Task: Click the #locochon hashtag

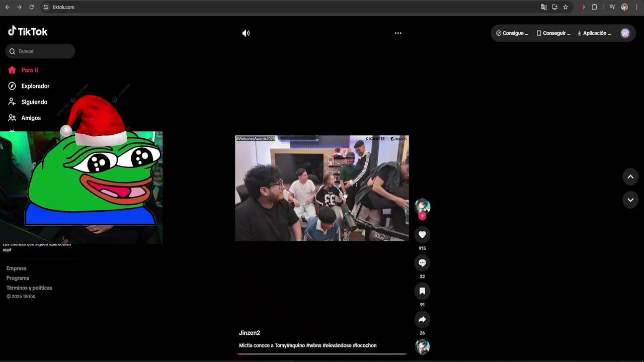Action: pyautogui.click(x=365, y=345)
